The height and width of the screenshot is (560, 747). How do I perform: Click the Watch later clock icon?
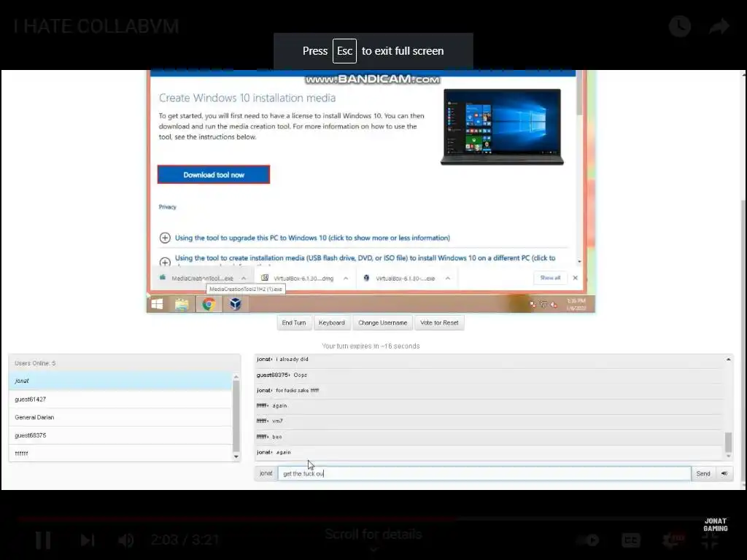[x=680, y=26]
